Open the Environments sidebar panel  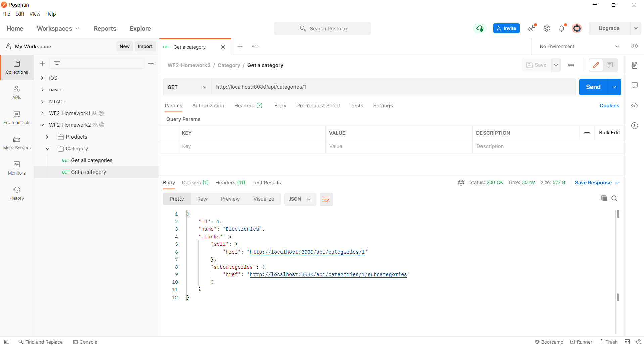coord(17,118)
